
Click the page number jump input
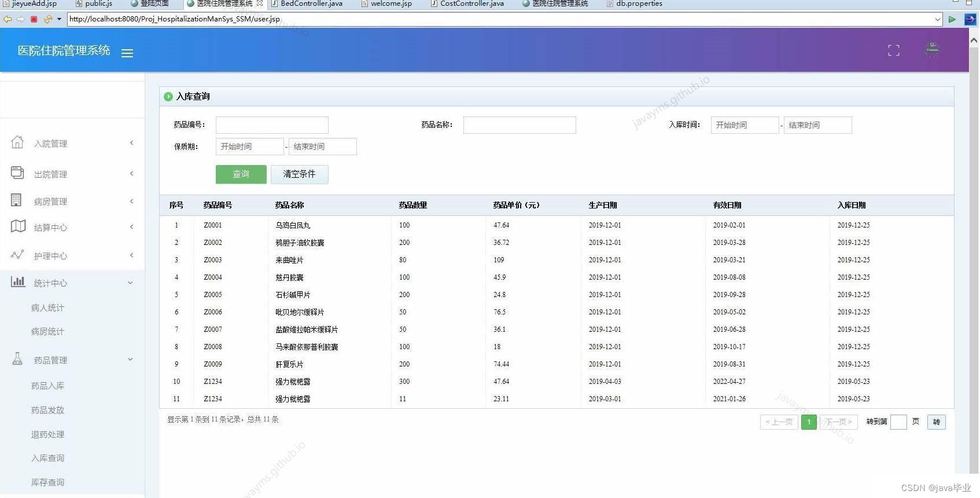pos(898,422)
